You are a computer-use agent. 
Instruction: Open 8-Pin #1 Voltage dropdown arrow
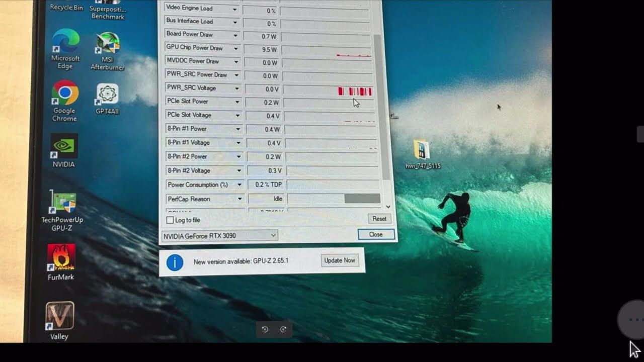click(x=238, y=143)
